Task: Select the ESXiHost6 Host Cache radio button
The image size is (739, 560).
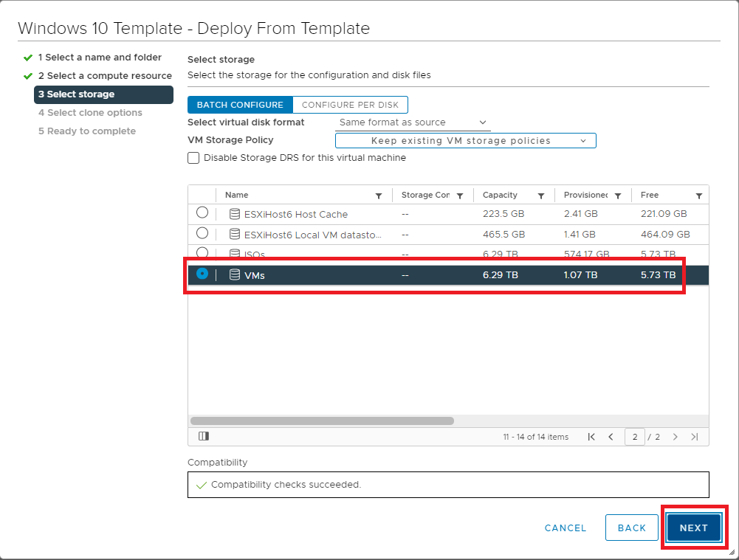Action: point(202,213)
